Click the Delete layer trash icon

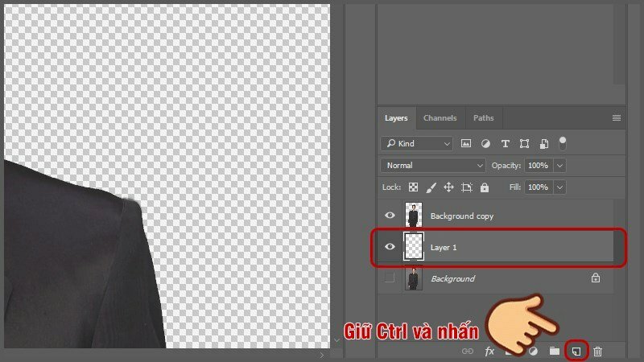point(597,351)
